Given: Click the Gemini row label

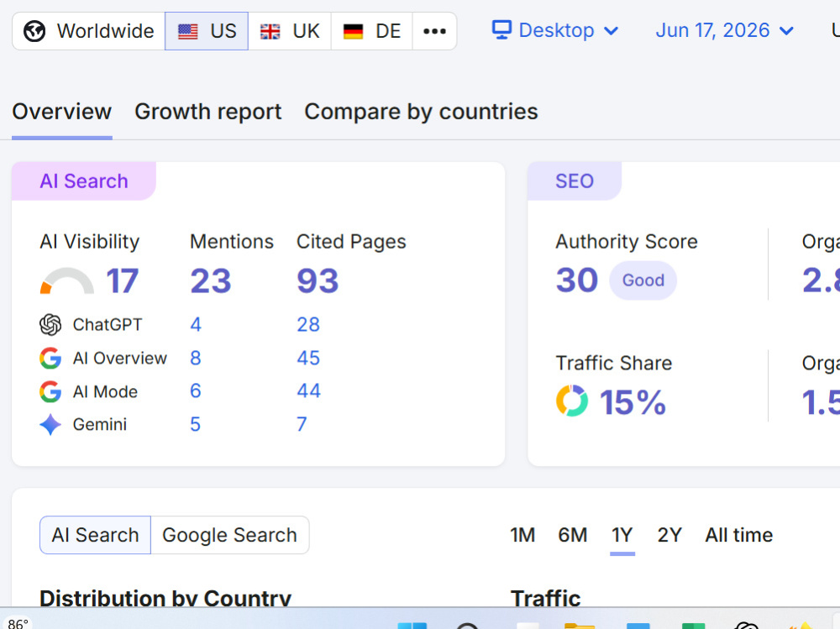Looking at the screenshot, I should point(100,424).
